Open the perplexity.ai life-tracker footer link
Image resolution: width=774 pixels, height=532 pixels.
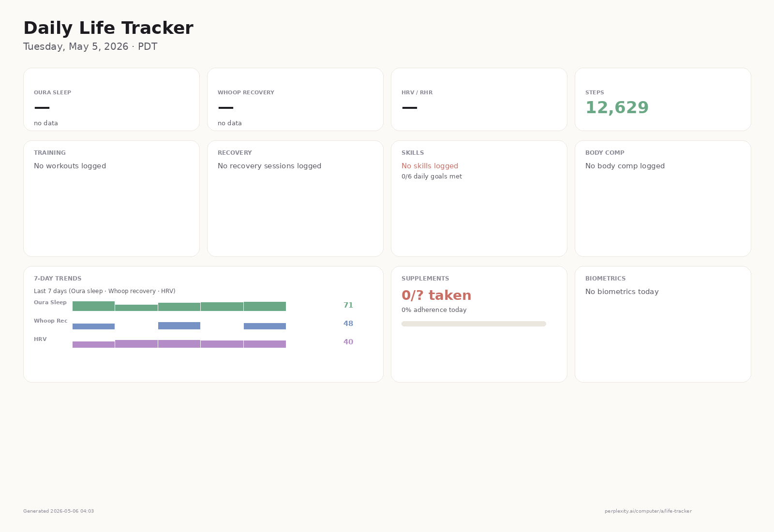648,511
